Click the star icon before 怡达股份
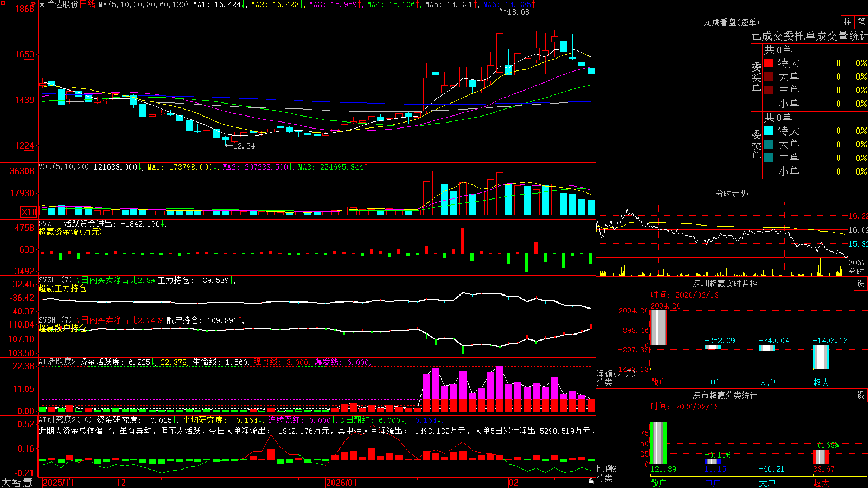The height and width of the screenshot is (488, 868). pos(42,4)
